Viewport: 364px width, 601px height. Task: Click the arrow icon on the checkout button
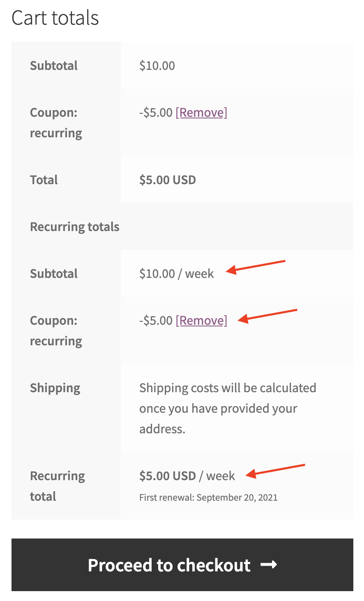[x=269, y=565]
